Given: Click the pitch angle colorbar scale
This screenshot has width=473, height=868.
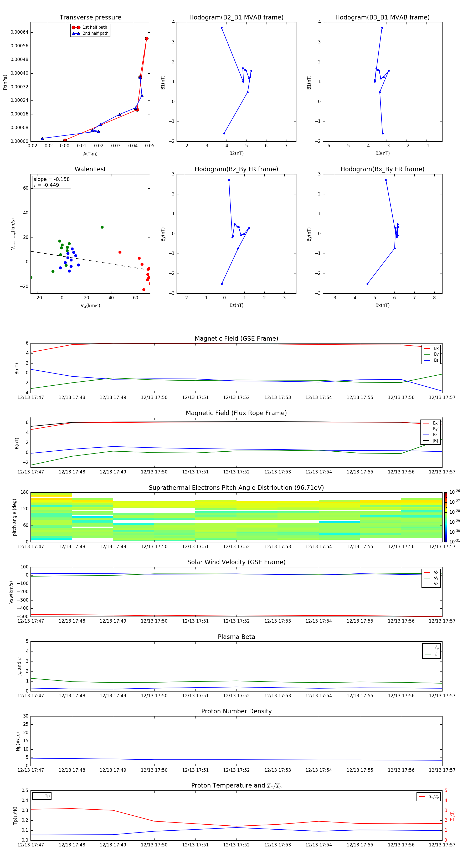Looking at the screenshot, I should [445, 517].
